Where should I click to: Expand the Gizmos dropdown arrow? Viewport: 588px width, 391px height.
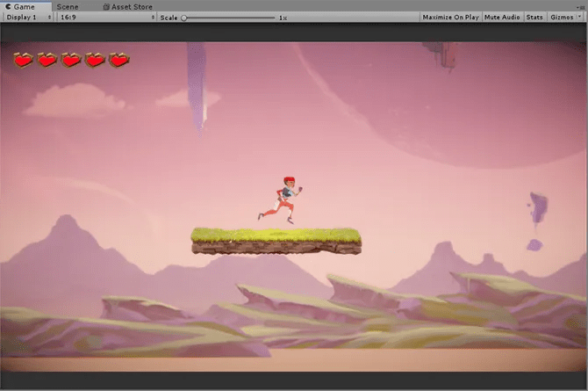580,17
